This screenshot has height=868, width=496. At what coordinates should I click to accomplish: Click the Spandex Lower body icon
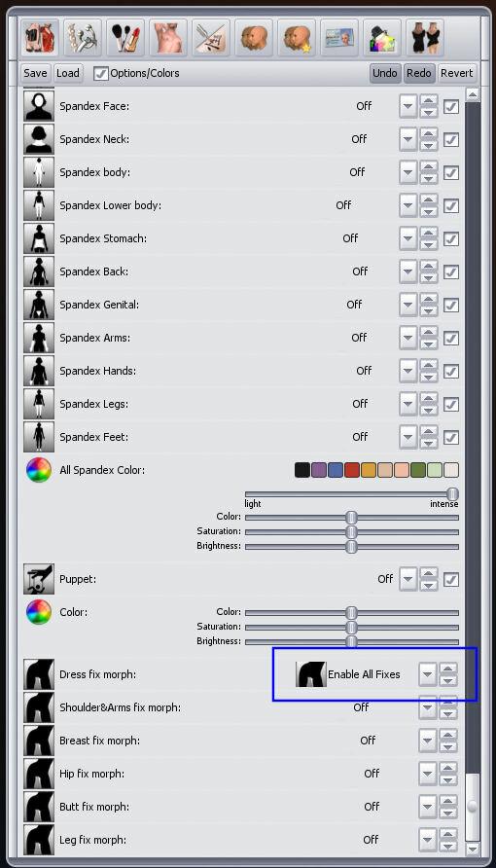pyautogui.click(x=39, y=205)
